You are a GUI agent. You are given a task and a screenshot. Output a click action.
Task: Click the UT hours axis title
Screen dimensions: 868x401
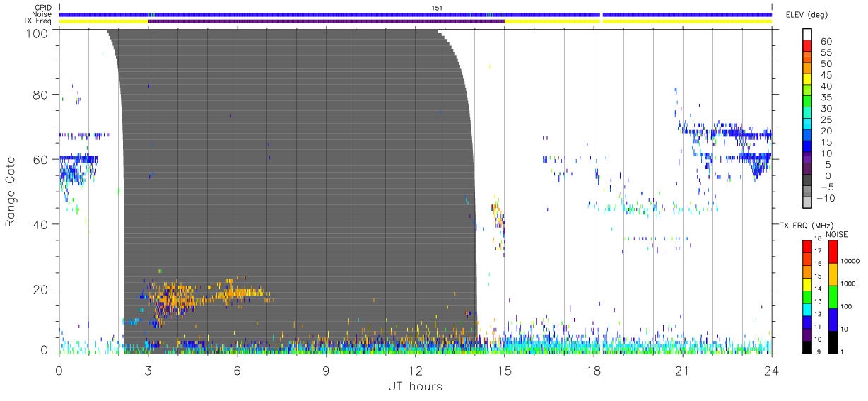(x=415, y=387)
